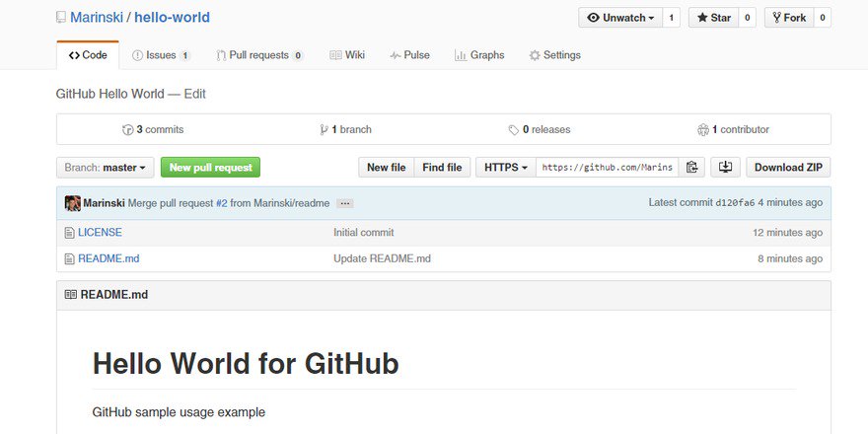
Task: Click the watchers count next to Unwatch
Action: pyautogui.click(x=672, y=18)
